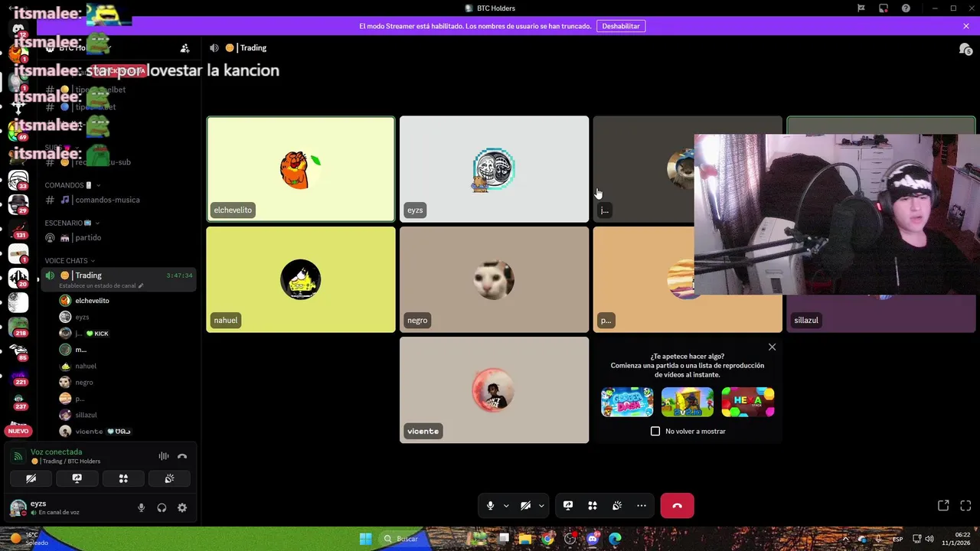Open activities from the call control bar
The image size is (980, 551).
(x=593, y=506)
